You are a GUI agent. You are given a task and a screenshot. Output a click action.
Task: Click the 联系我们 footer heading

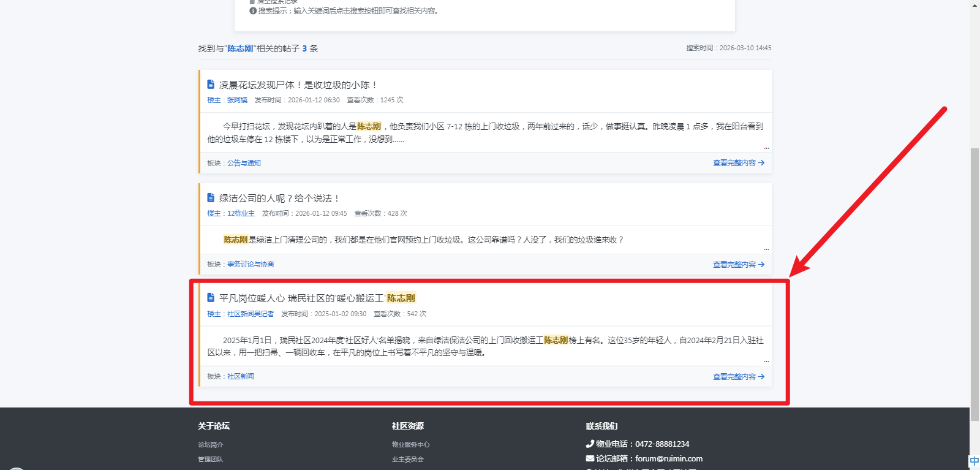point(601,426)
